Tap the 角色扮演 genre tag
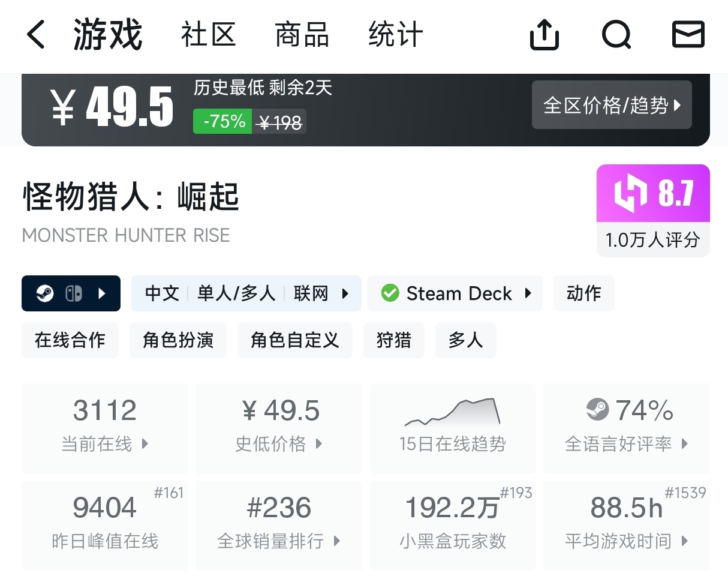Image resolution: width=728 pixels, height=585 pixels. (x=178, y=340)
